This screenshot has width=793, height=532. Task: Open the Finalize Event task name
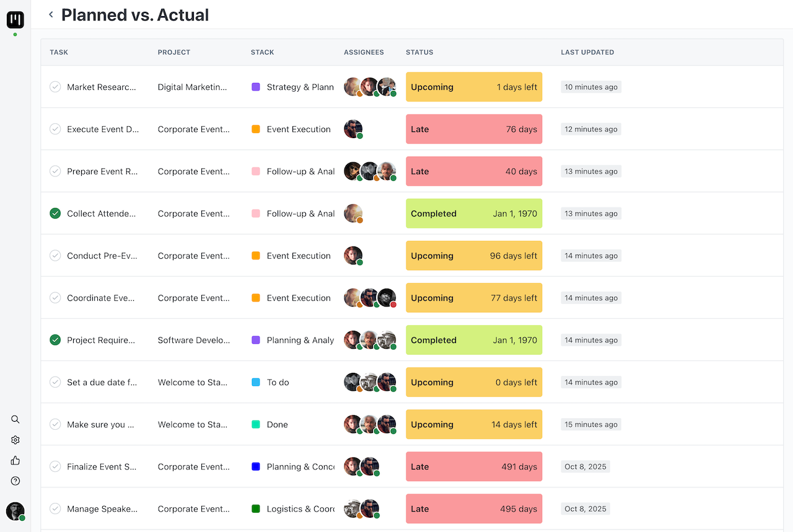(x=102, y=467)
